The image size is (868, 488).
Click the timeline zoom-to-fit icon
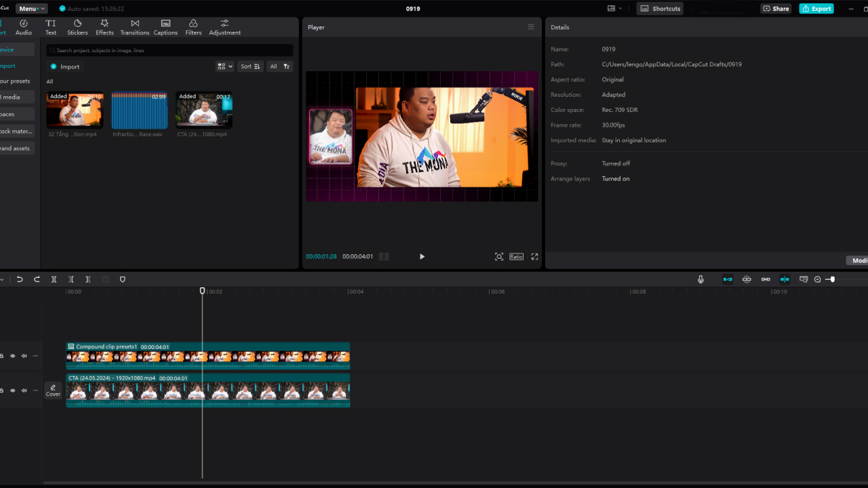(x=804, y=279)
